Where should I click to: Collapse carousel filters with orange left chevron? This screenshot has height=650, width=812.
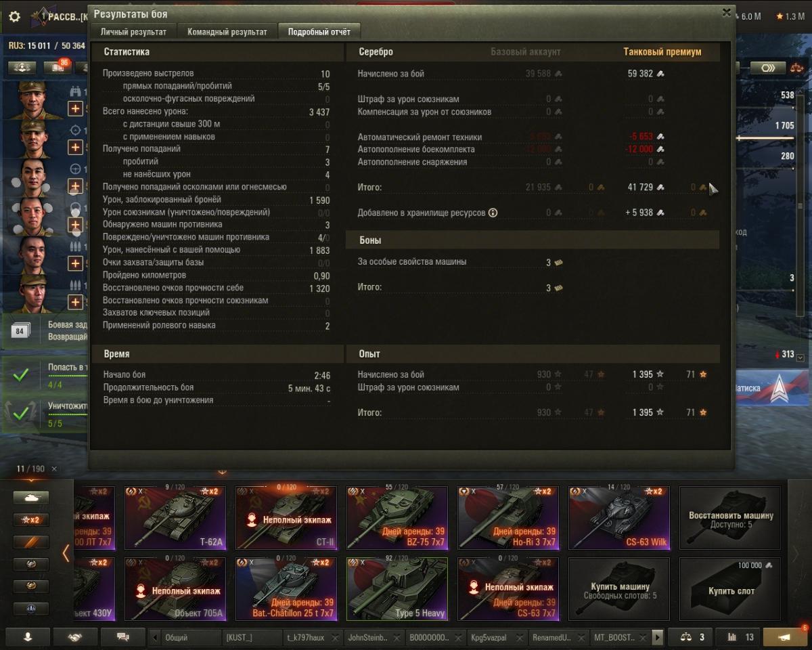[x=66, y=553]
